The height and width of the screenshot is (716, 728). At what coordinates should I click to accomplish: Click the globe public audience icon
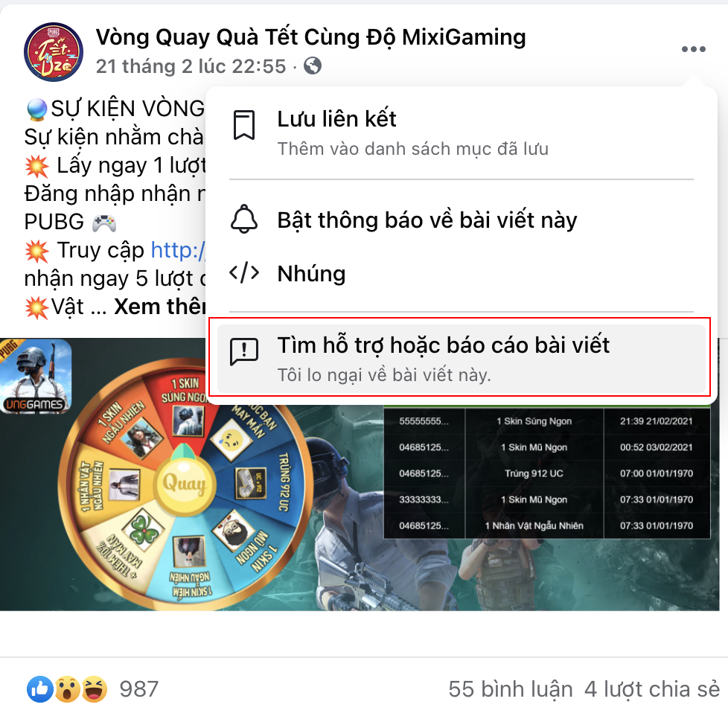pyautogui.click(x=313, y=66)
